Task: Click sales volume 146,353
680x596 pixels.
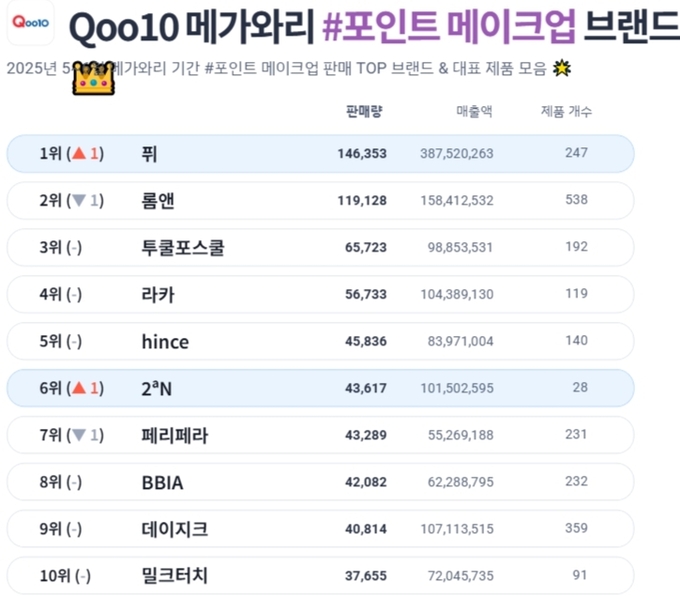Action: pos(362,154)
